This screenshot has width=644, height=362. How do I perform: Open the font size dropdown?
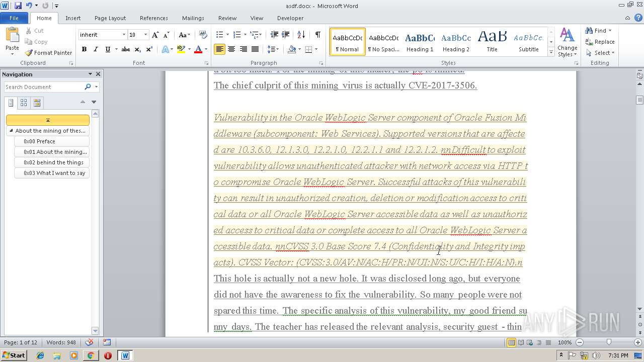tap(146, 35)
